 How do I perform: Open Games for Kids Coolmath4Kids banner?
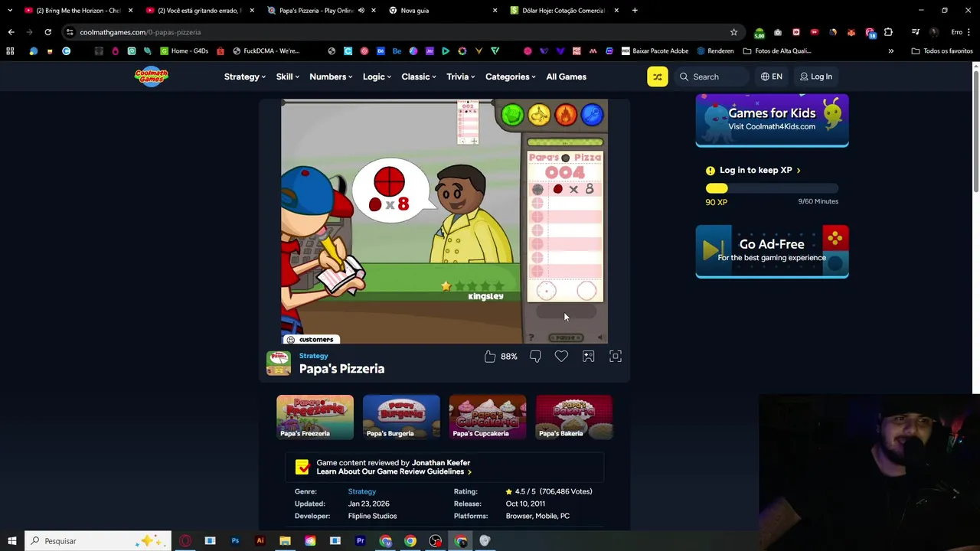point(772,120)
